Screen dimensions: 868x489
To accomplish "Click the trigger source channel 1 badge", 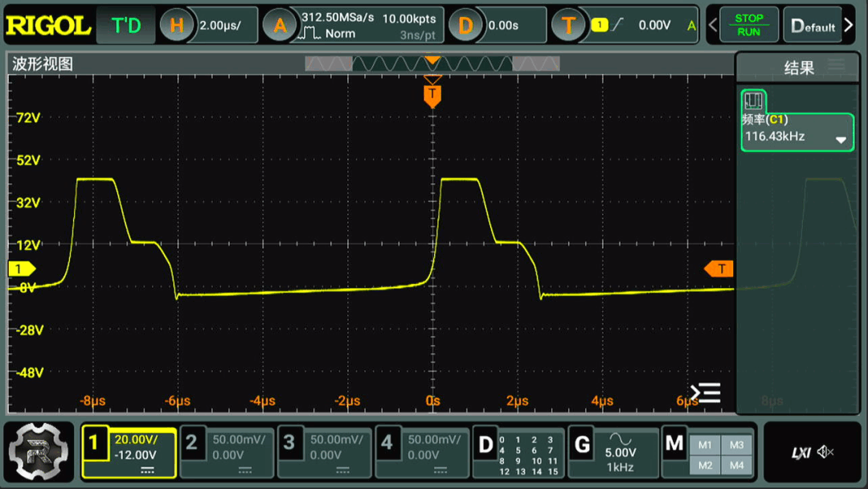I will tap(600, 24).
